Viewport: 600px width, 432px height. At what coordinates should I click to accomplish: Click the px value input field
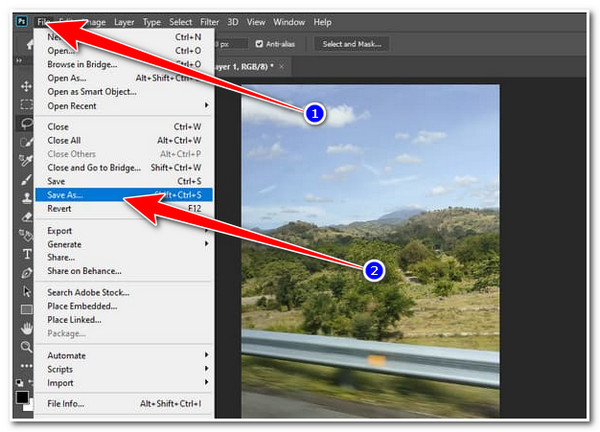[x=230, y=44]
